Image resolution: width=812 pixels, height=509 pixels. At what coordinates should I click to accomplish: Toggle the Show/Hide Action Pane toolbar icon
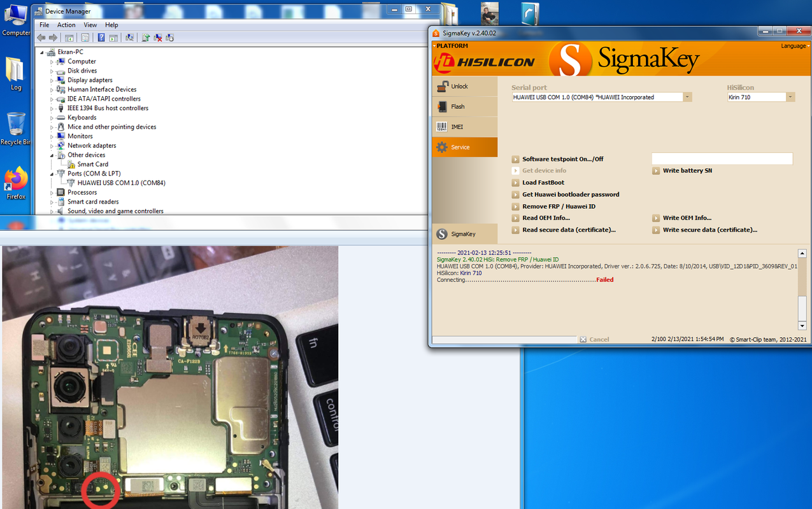click(113, 38)
